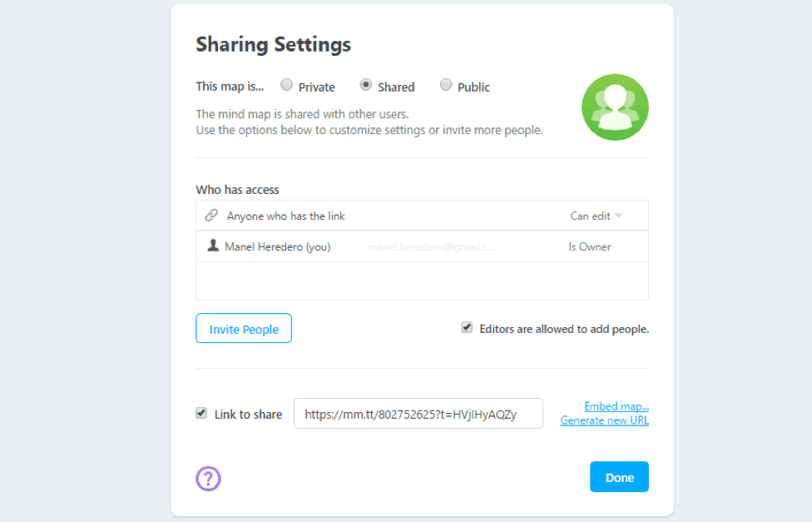
Task: Uncheck the Link to share checkbox
Action: coord(201,413)
